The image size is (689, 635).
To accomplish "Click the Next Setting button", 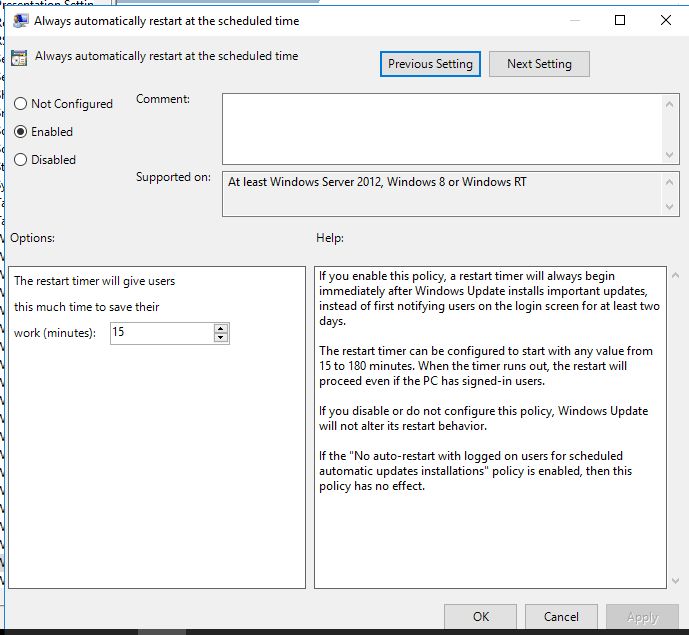I will 539,64.
